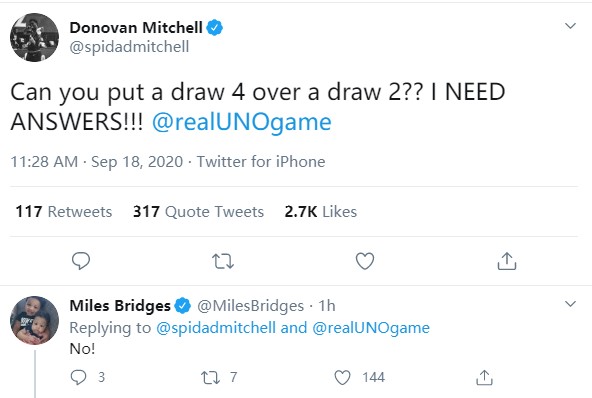Click the @realUNOgame mention in main tweet
The width and height of the screenshot is (592, 398).
click(242, 122)
